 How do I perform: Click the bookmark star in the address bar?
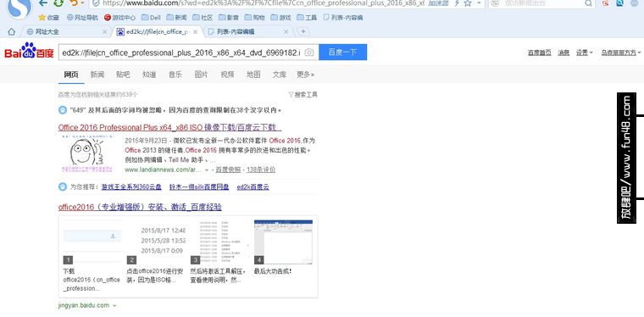[468, 3]
